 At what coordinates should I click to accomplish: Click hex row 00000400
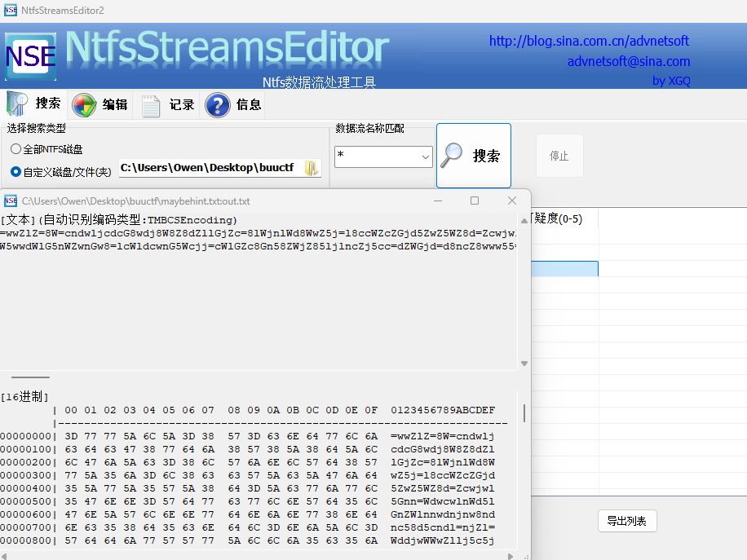click(247, 488)
